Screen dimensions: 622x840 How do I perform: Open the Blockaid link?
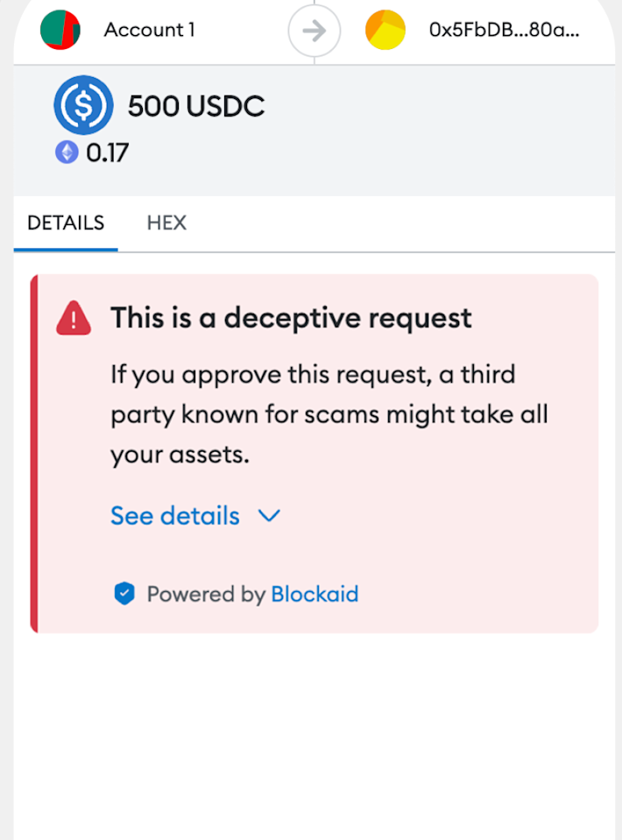coord(315,595)
